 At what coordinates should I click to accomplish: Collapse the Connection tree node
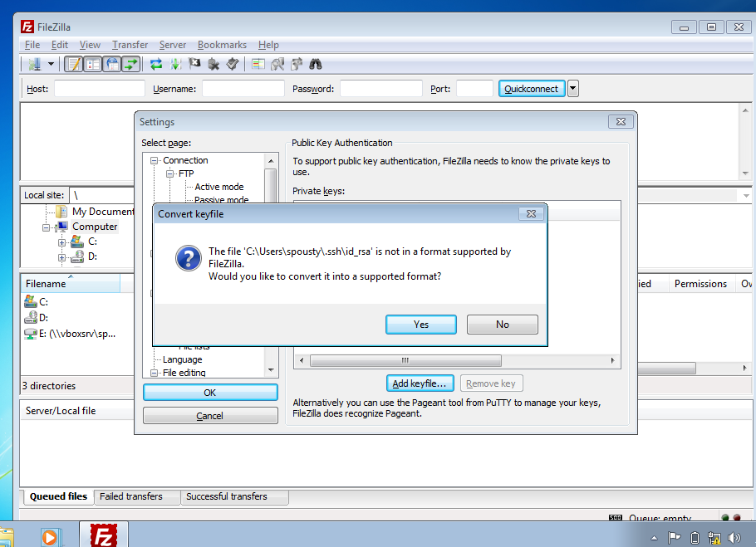(154, 161)
